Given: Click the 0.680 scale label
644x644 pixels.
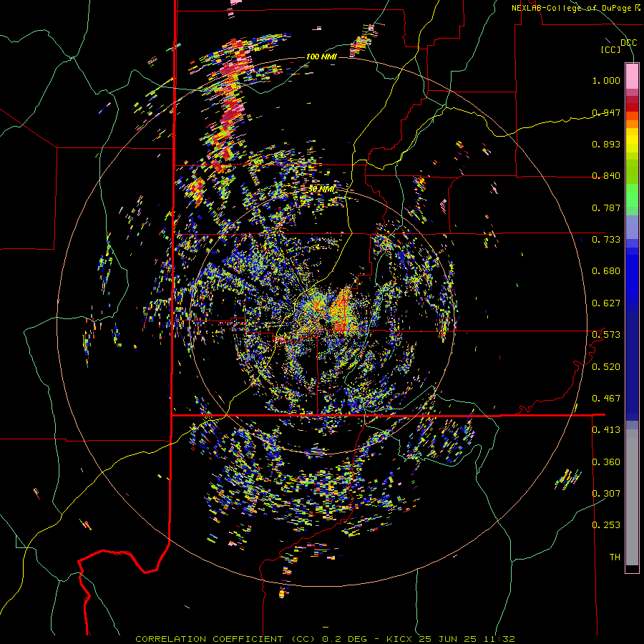Looking at the screenshot, I should click(606, 271).
